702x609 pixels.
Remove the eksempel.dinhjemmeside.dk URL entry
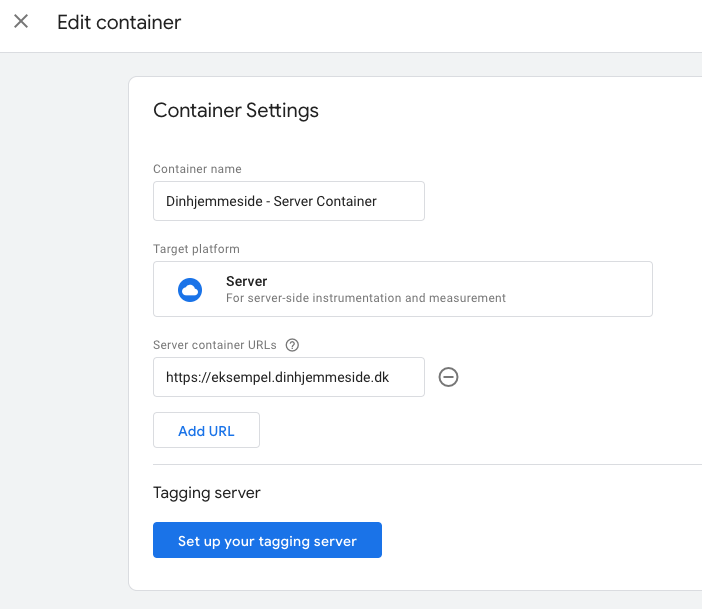click(x=448, y=377)
